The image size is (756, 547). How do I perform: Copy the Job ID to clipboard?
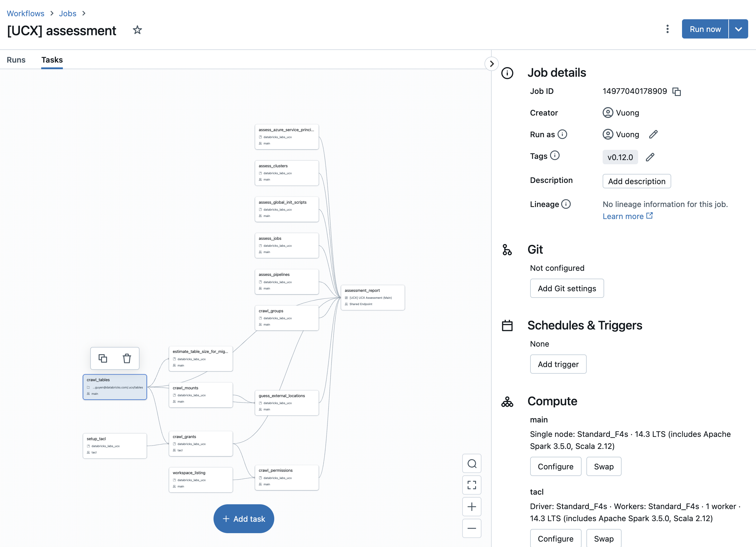[x=676, y=92]
